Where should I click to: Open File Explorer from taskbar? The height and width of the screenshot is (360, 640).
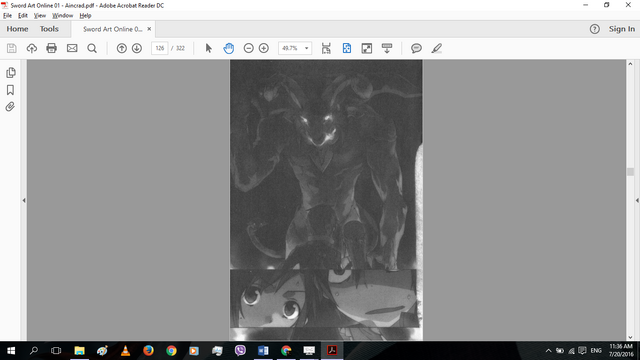coord(79,351)
